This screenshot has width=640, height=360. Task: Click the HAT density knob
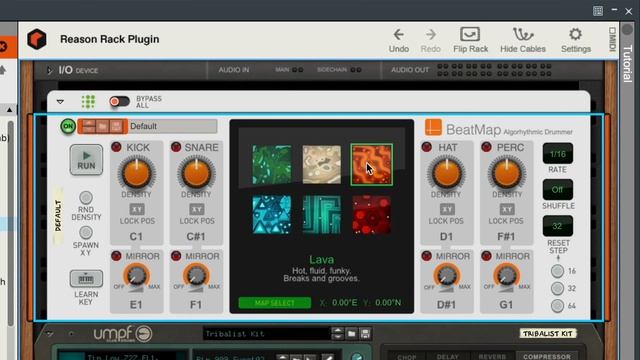pos(447,173)
